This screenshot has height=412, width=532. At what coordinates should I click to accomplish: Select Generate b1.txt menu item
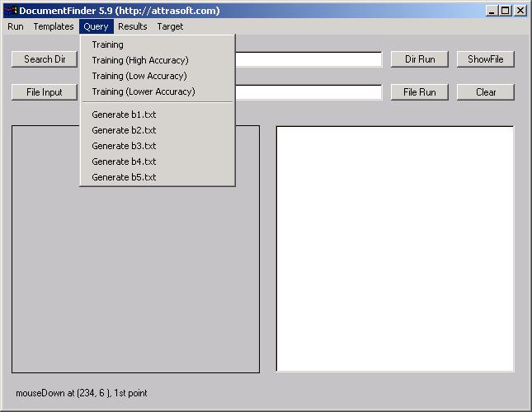click(x=124, y=115)
